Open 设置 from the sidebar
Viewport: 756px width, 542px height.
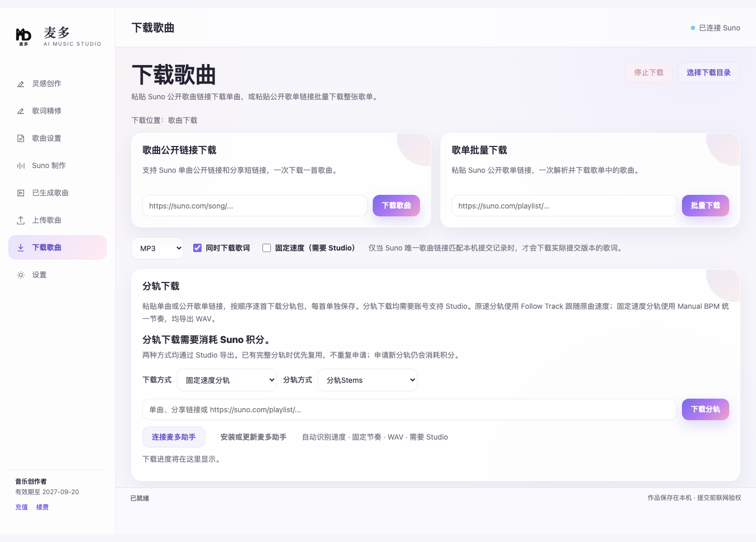click(x=57, y=275)
